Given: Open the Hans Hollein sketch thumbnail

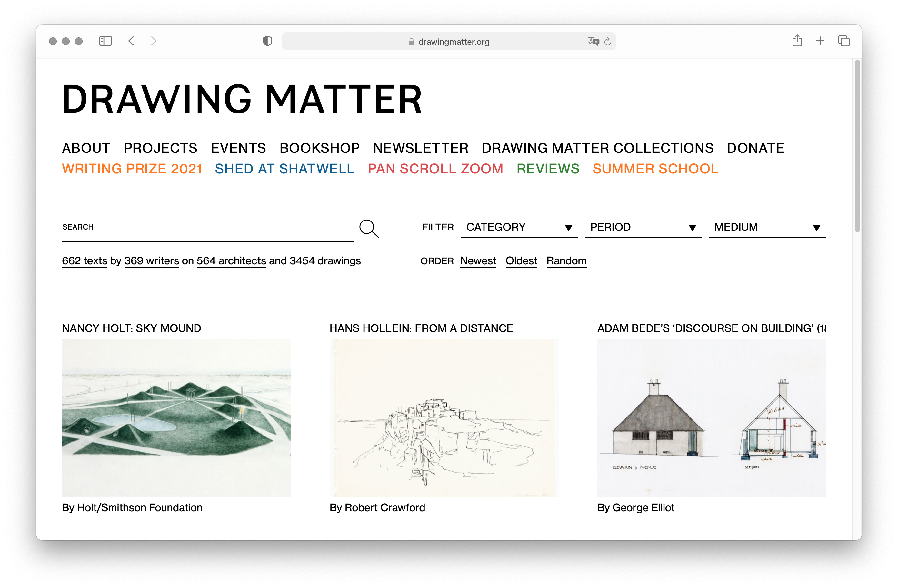Looking at the screenshot, I should coord(444,418).
